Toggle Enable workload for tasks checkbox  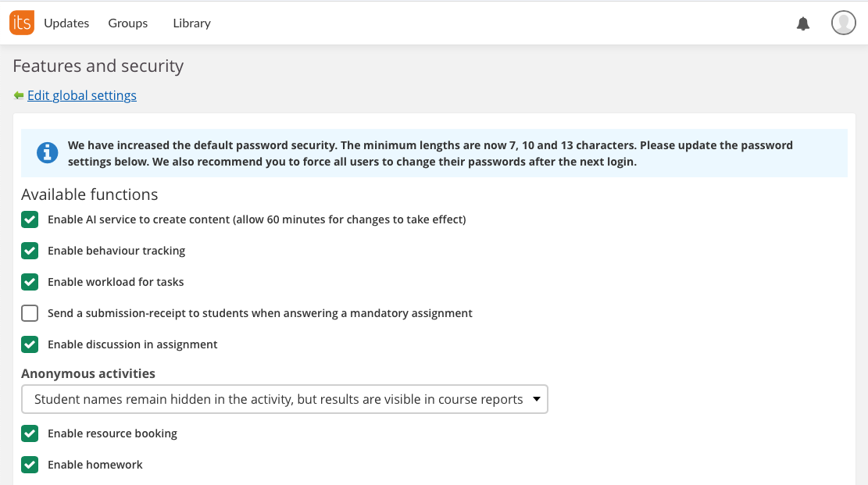[30, 282]
